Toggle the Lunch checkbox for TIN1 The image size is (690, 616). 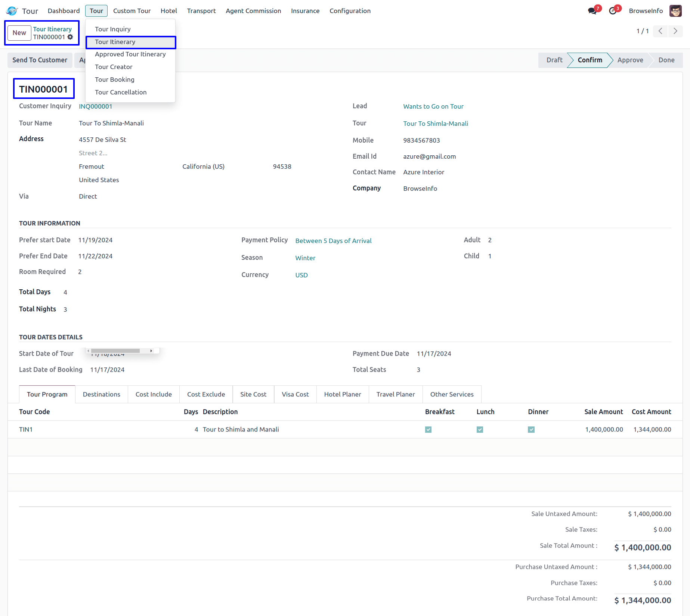pos(480,429)
